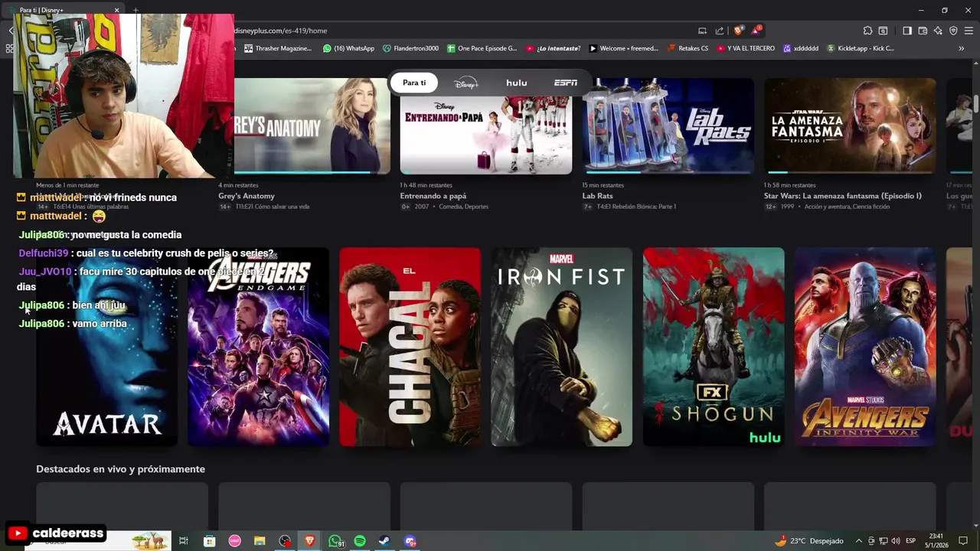
Task: Open Y VA EL TERCERO bookmark
Action: tap(746, 48)
